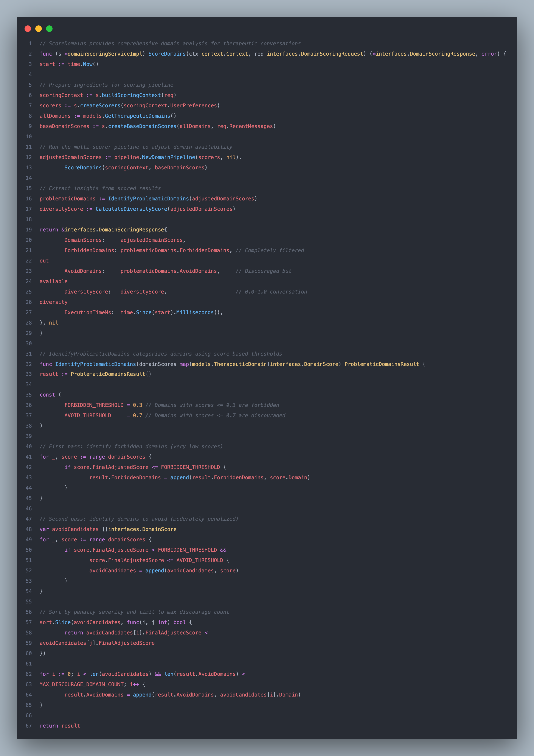Click the sort.Slice call on line 57
The height and width of the screenshot is (756, 534).
55,622
